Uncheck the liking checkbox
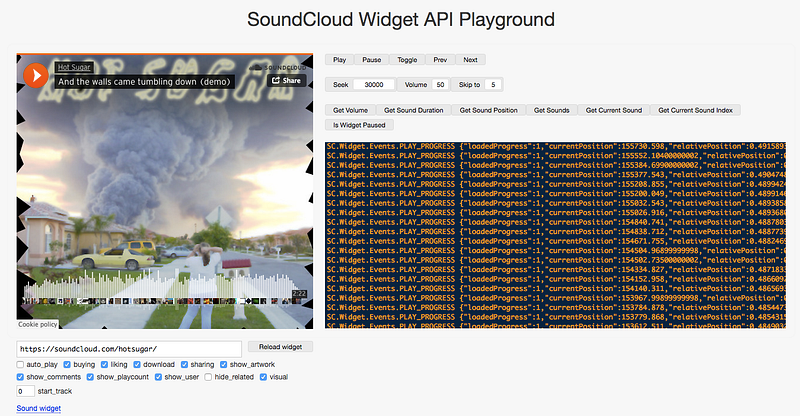800x416 pixels. pos(104,364)
